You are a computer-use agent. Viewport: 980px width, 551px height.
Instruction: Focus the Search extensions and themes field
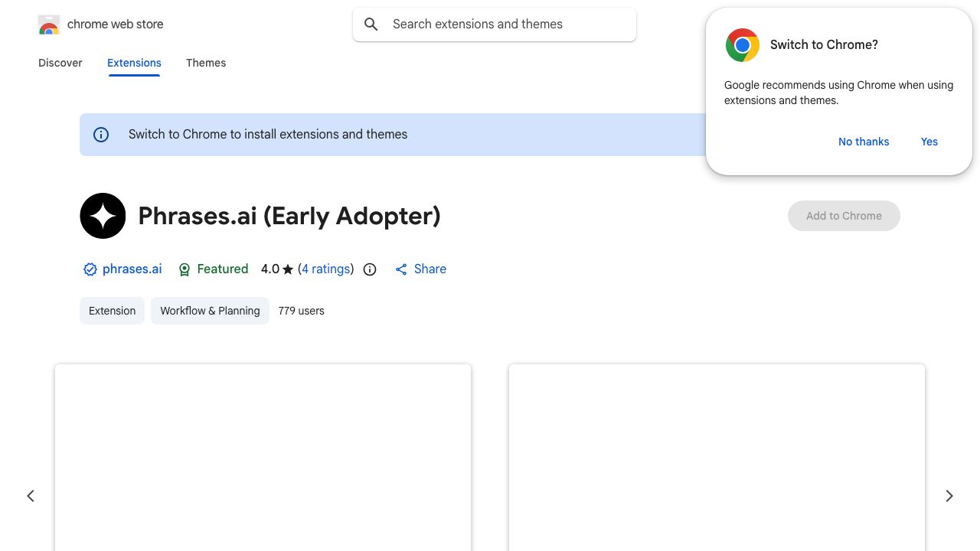click(x=495, y=24)
